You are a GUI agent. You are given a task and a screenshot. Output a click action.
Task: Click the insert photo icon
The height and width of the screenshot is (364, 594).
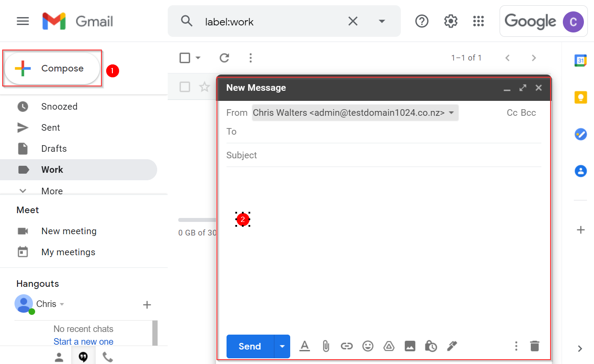(410, 346)
